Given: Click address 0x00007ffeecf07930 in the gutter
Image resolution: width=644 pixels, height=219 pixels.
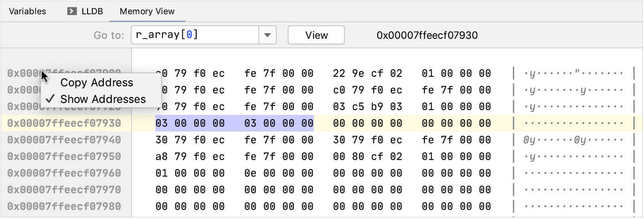Looking at the screenshot, I should [x=64, y=123].
